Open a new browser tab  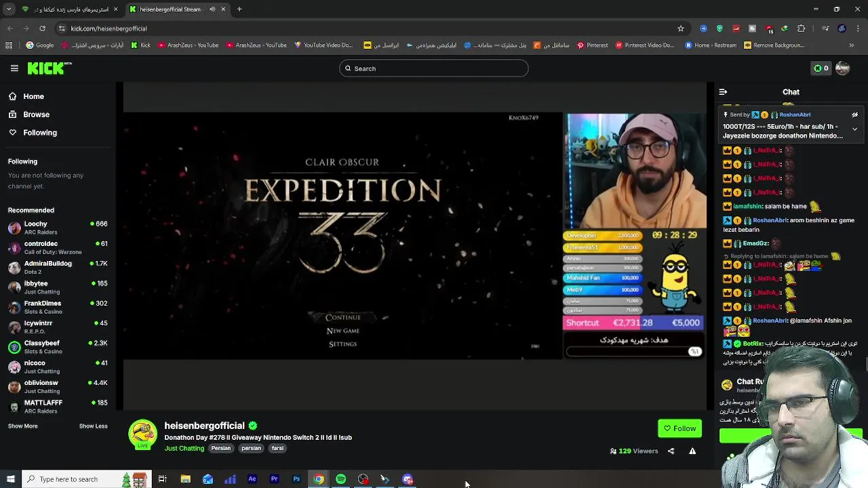tap(239, 9)
